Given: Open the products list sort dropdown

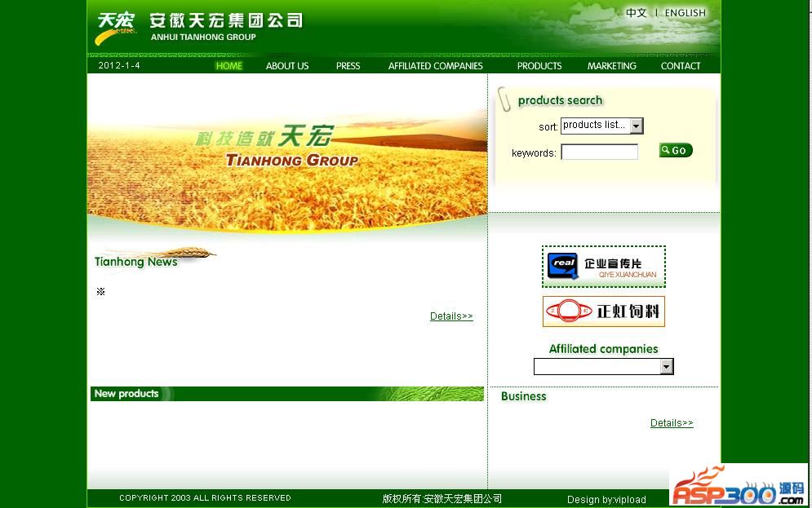Looking at the screenshot, I should pyautogui.click(x=601, y=126).
